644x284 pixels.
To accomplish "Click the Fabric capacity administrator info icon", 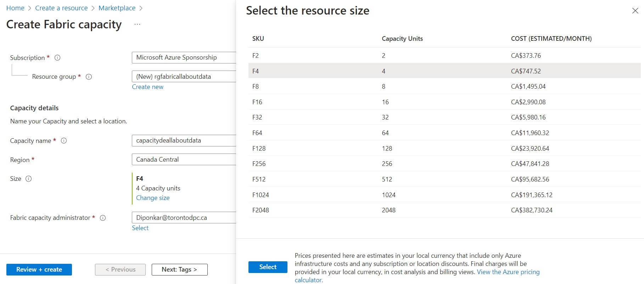I will (x=103, y=218).
